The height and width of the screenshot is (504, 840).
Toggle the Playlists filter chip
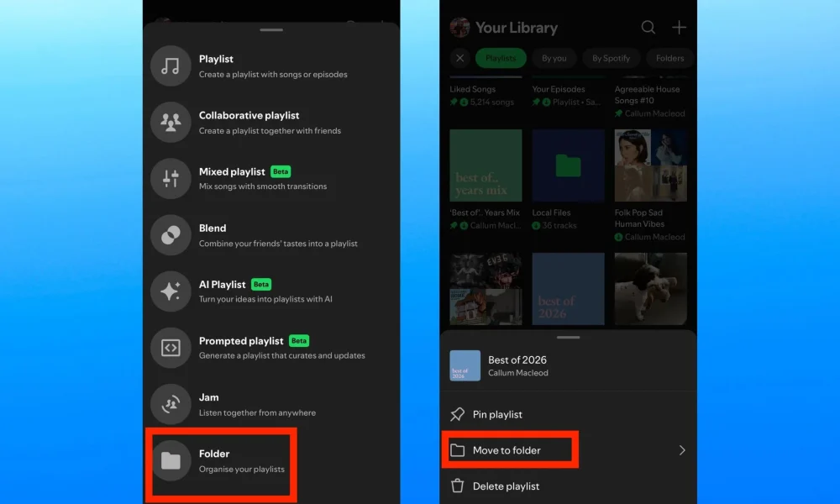[501, 58]
